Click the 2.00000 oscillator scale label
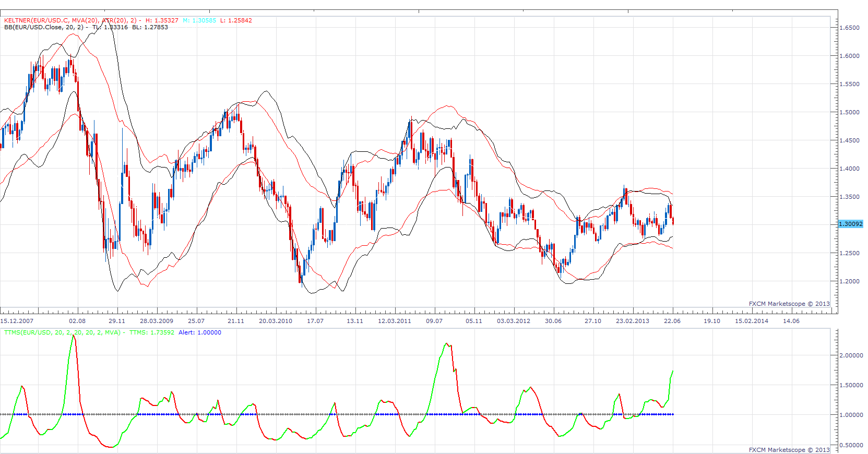Viewport: 868px width, 454px height. [x=851, y=355]
